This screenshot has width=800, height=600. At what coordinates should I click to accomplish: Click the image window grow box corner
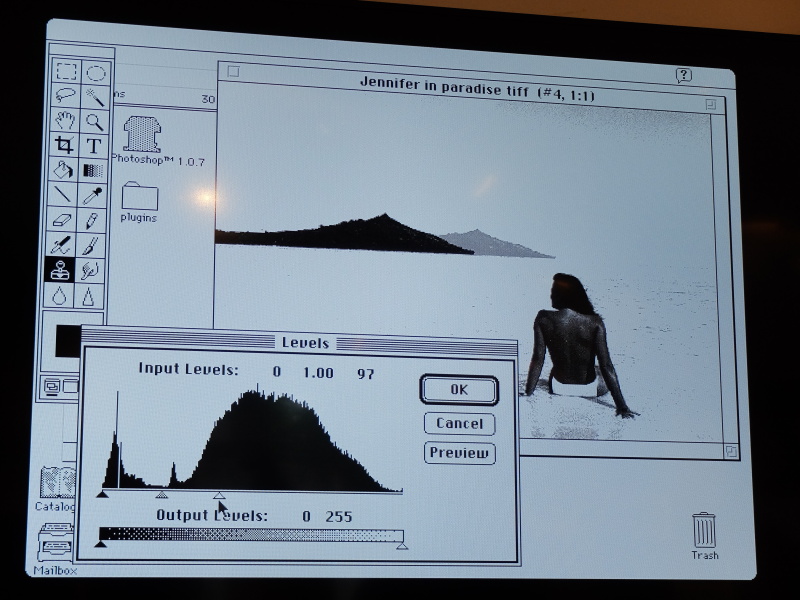pyautogui.click(x=731, y=451)
